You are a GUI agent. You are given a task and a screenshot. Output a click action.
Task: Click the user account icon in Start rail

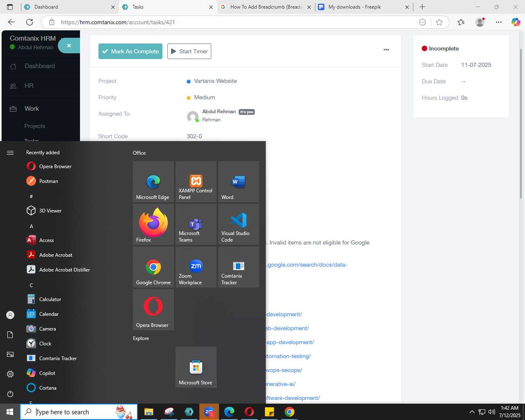[10, 315]
